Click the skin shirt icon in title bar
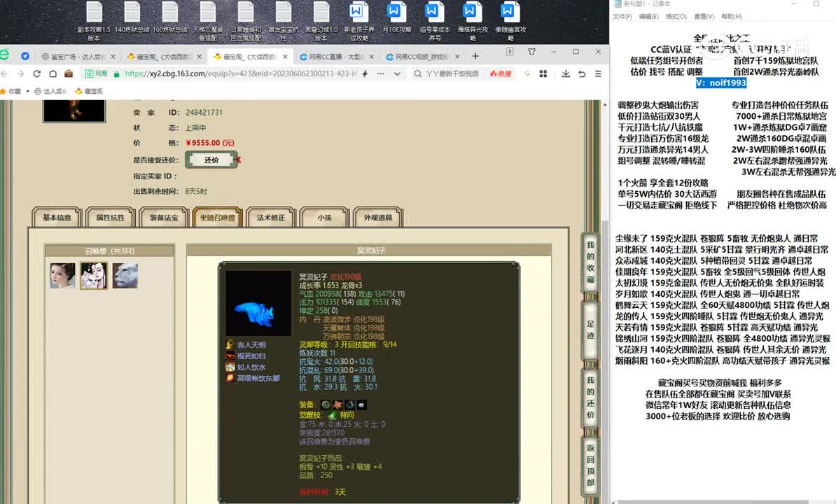This screenshot has height=504, width=836. tap(531, 52)
